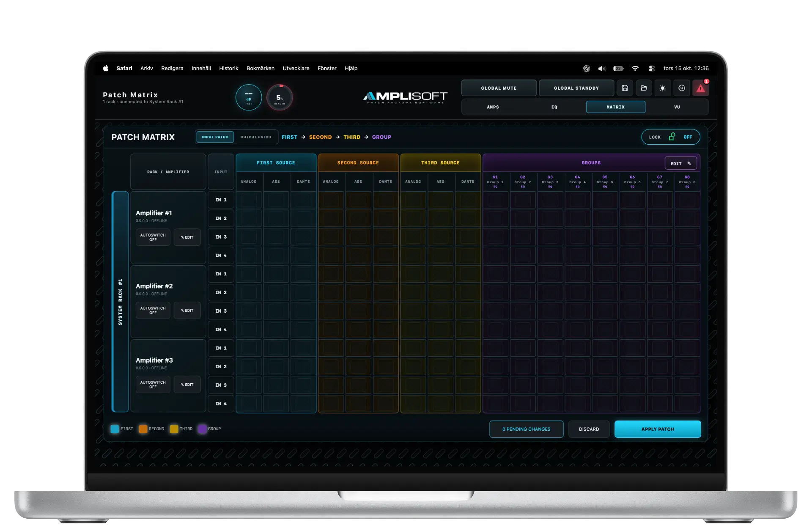Image resolution: width=812 pixels, height=528 pixels.
Task: Click the 5% HEALTH gauge
Action: click(x=280, y=98)
